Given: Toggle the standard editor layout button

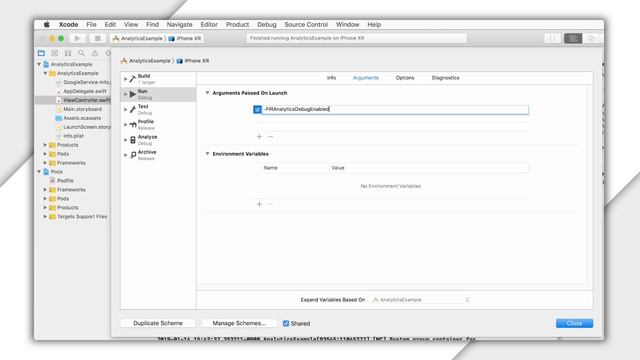Looking at the screenshot, I should [552, 38].
